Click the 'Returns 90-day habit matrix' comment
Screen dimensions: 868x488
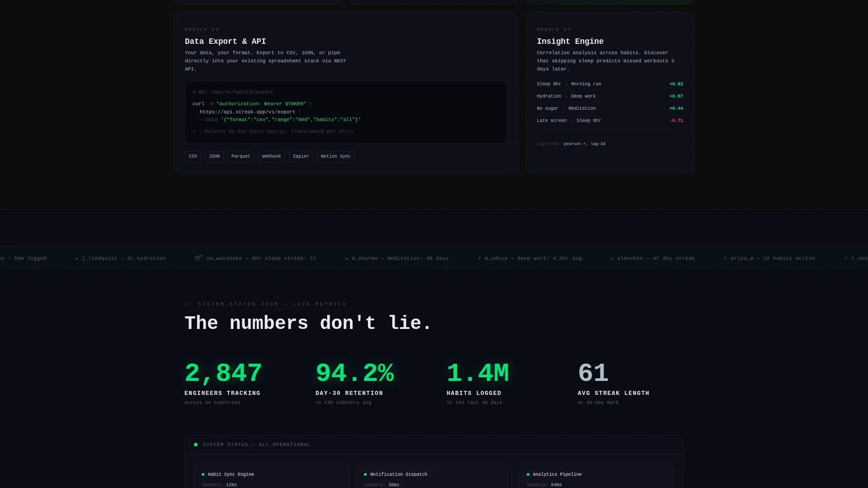[x=273, y=131]
